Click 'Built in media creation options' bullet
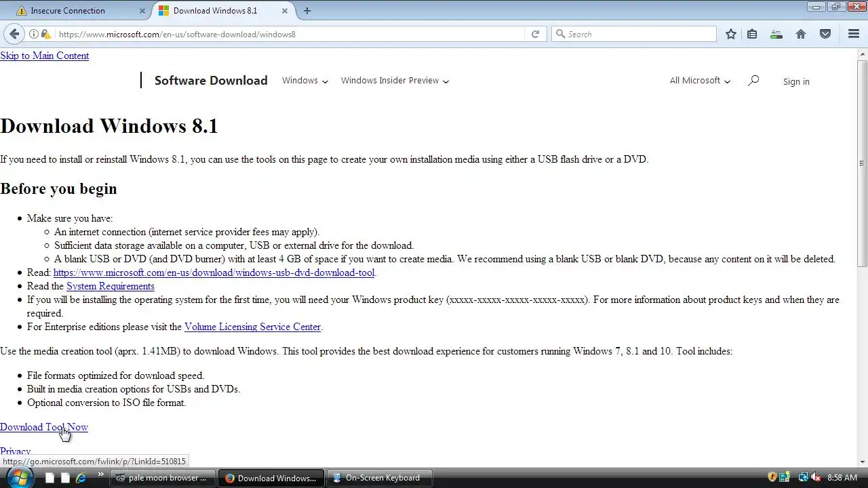This screenshot has height=488, width=868. (x=134, y=389)
